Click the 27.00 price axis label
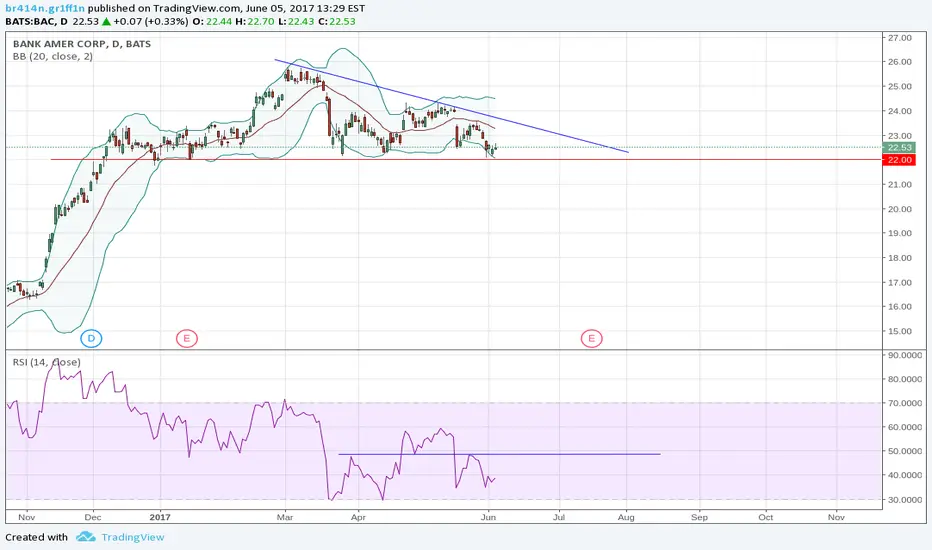932x550 pixels. click(x=899, y=37)
